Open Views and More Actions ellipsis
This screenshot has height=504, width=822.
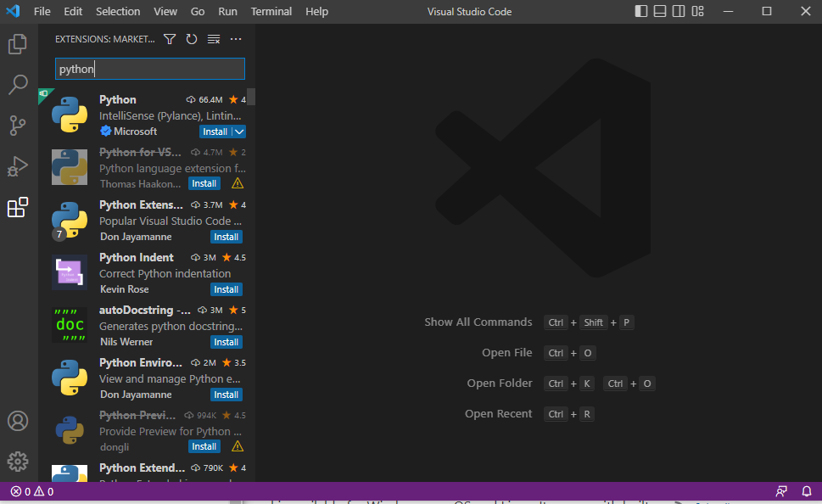236,39
